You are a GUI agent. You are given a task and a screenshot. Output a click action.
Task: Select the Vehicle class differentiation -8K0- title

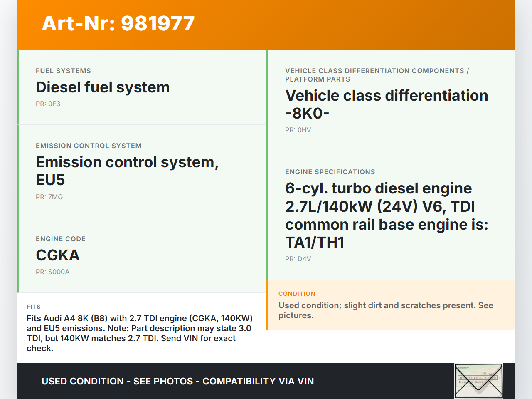386,104
